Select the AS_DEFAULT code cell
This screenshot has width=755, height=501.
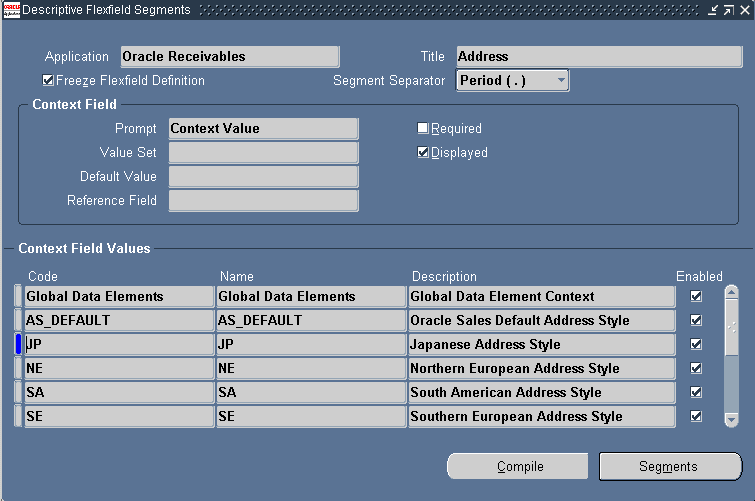pos(119,320)
